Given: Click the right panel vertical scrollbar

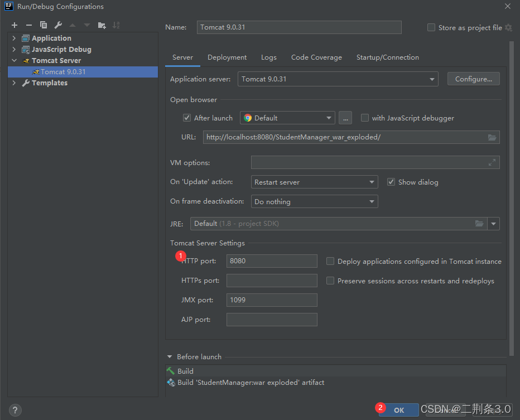Looking at the screenshot, I should [x=512, y=198].
